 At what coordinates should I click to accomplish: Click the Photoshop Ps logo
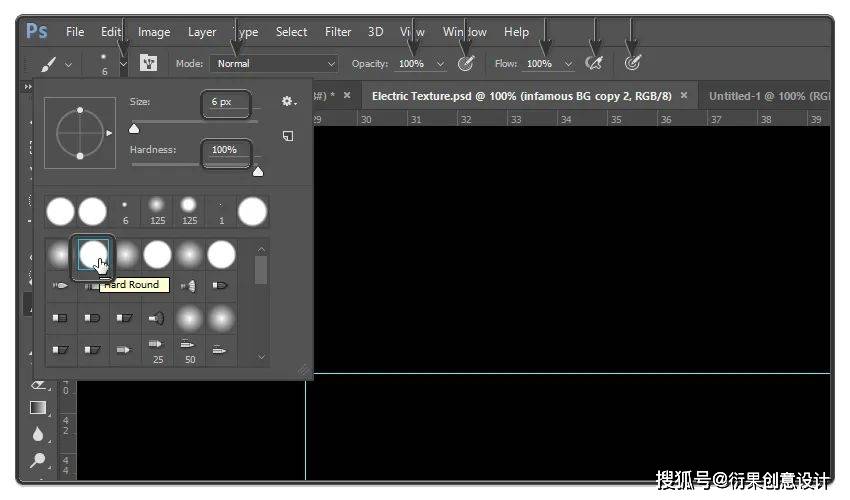tap(37, 31)
